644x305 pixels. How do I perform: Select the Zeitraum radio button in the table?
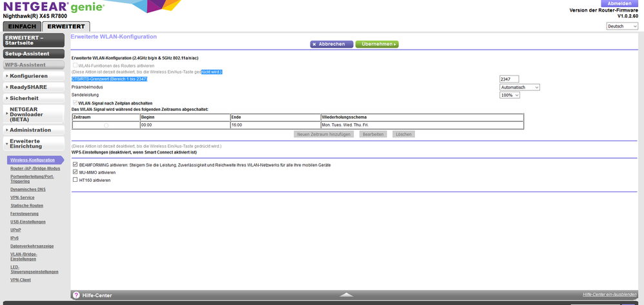(106, 125)
